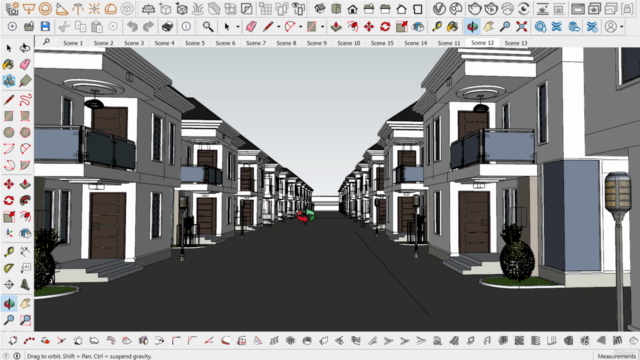The image size is (640, 360).
Task: Select the Paint Bucket in top toolbar
Action: click(453, 27)
